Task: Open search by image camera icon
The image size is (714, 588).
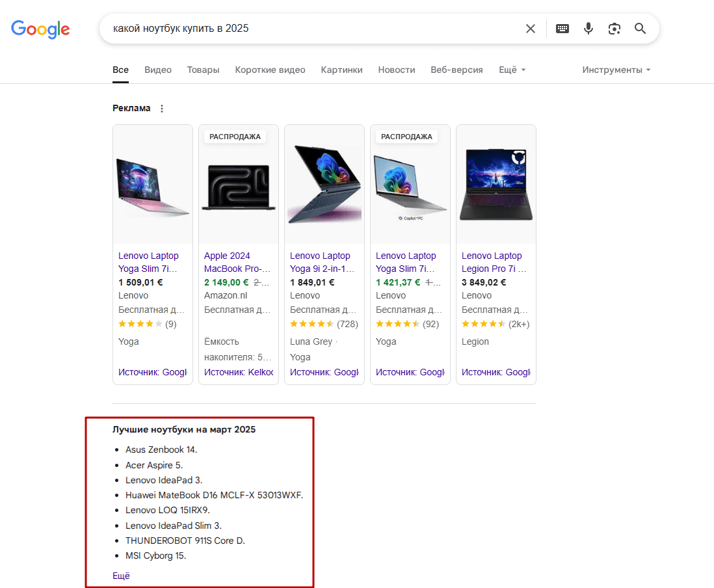Action: (x=615, y=29)
